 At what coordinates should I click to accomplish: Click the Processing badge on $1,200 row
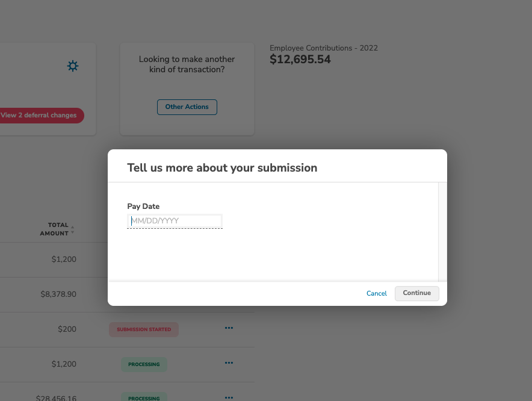point(144,364)
